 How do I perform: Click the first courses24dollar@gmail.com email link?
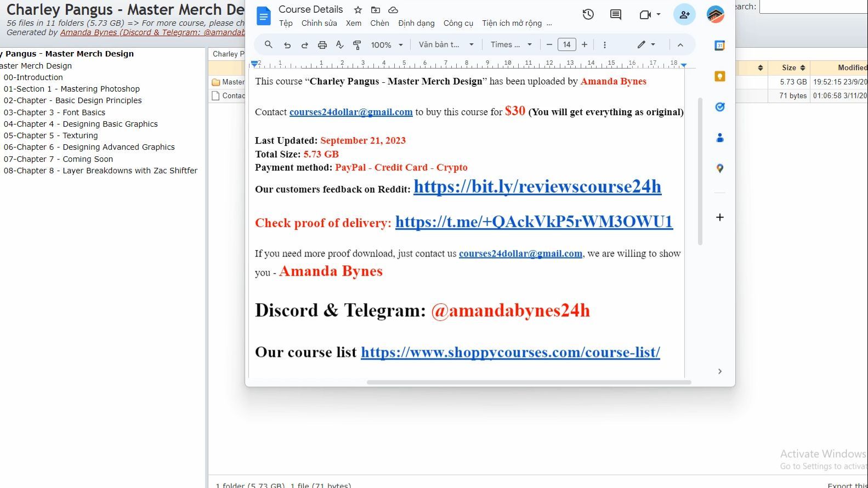pos(351,112)
